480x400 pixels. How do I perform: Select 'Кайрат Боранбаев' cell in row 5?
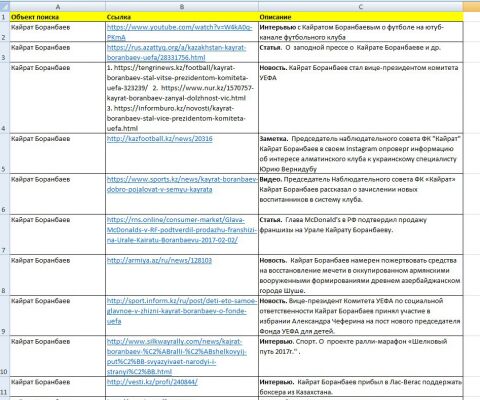tap(58, 154)
